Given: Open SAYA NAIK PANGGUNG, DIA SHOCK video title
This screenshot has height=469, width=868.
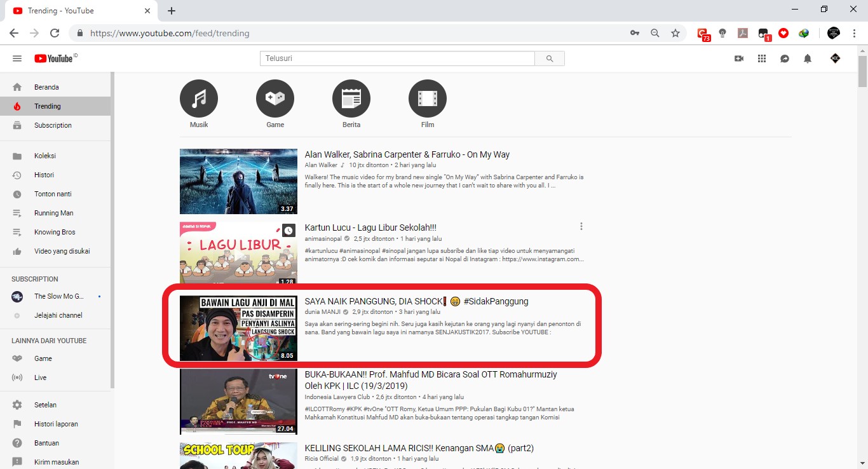Looking at the screenshot, I should coord(417,301).
